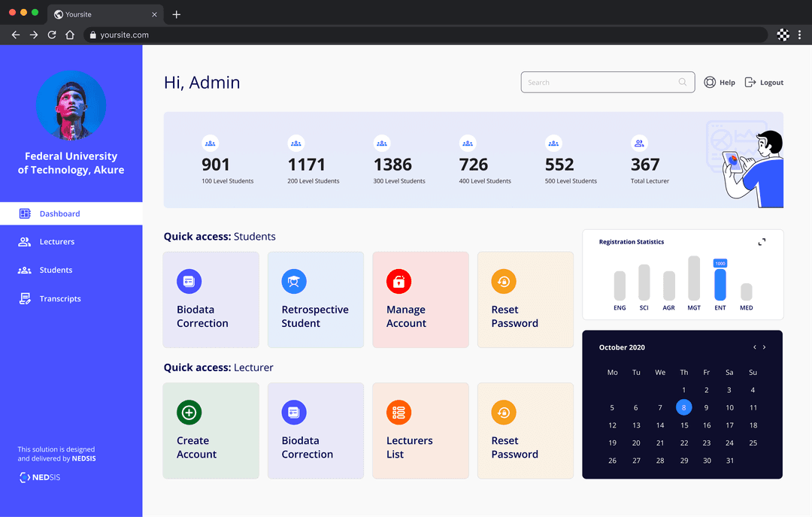Click the browser reload button
The height and width of the screenshot is (517, 812).
click(x=52, y=35)
